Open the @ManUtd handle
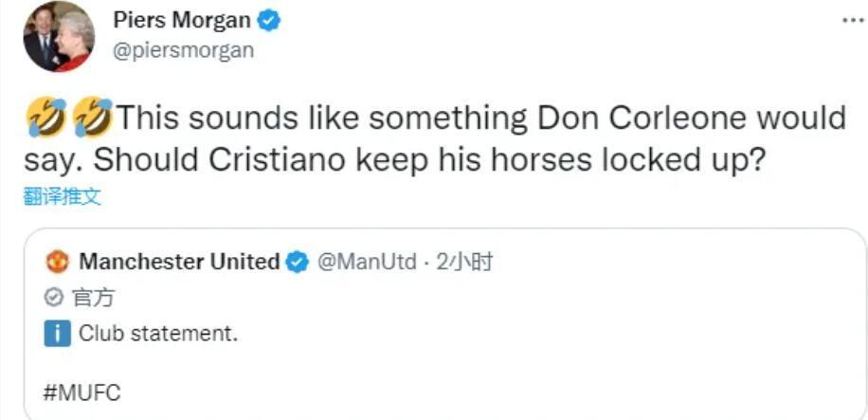Image resolution: width=868 pixels, height=420 pixels. pos(365,263)
